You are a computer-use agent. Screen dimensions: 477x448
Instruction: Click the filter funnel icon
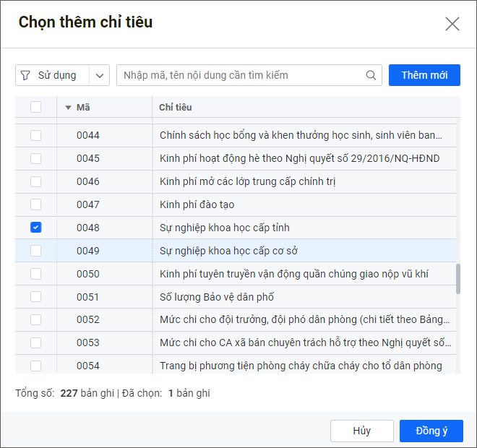click(26, 75)
